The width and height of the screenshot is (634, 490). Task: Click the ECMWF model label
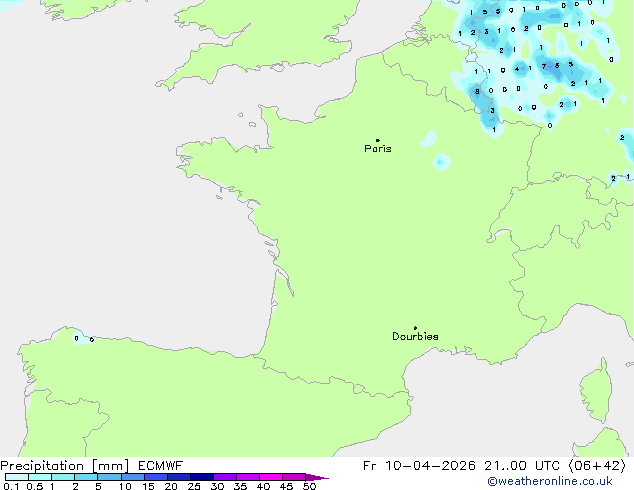[161, 466]
